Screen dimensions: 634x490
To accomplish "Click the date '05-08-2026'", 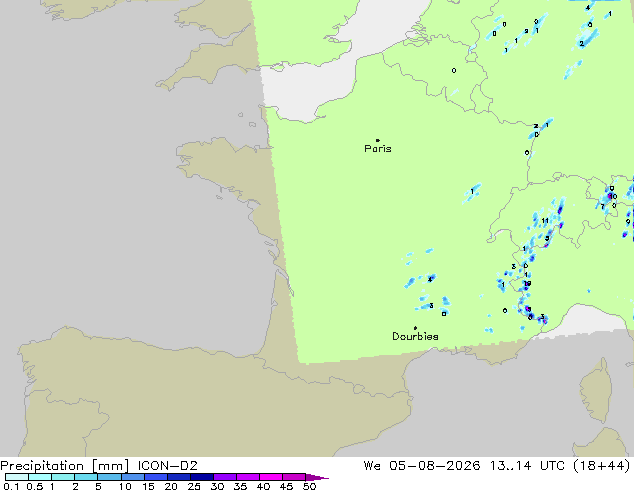I will pyautogui.click(x=435, y=466).
